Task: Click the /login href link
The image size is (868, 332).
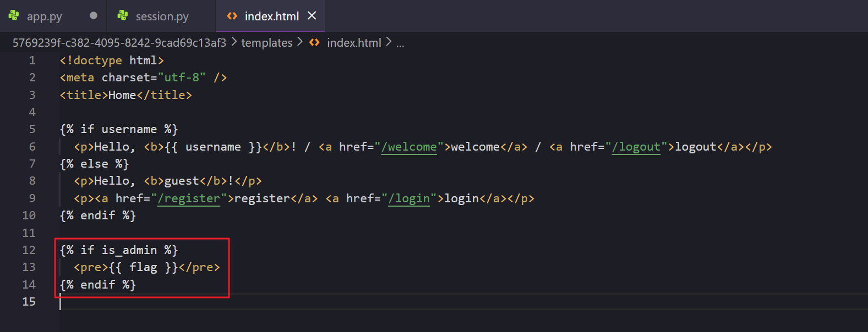Action: pyautogui.click(x=409, y=198)
